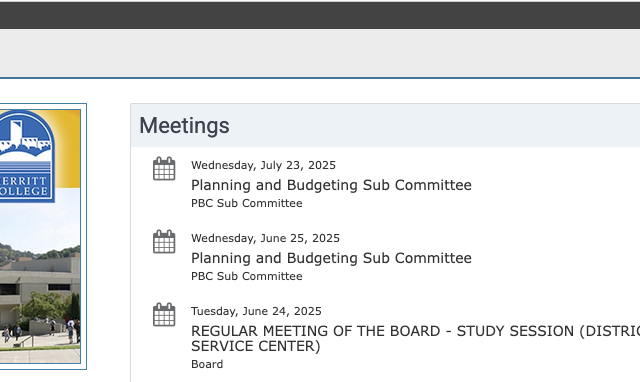Click the calendar icon for June 24 meeting

point(164,315)
